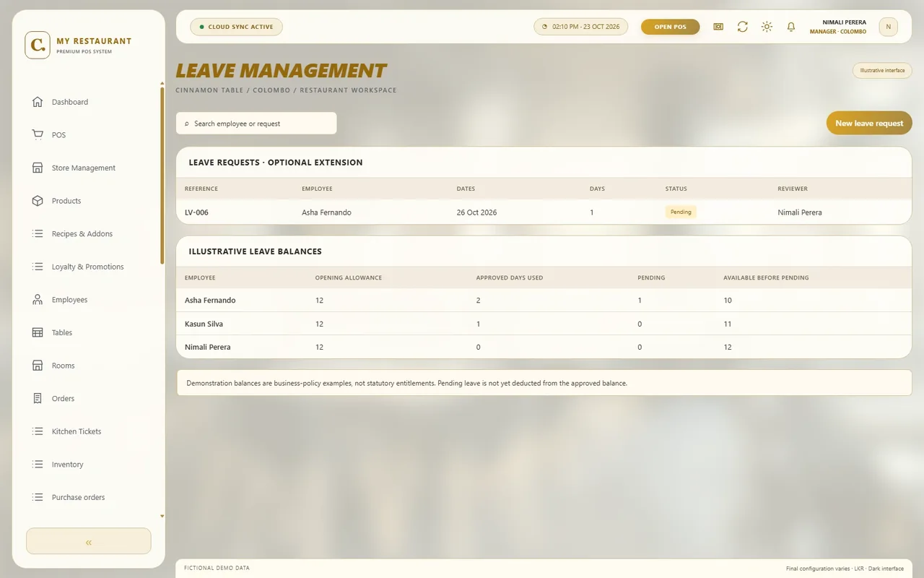
Task: Click the Store Management storefront icon
Action: (x=38, y=168)
